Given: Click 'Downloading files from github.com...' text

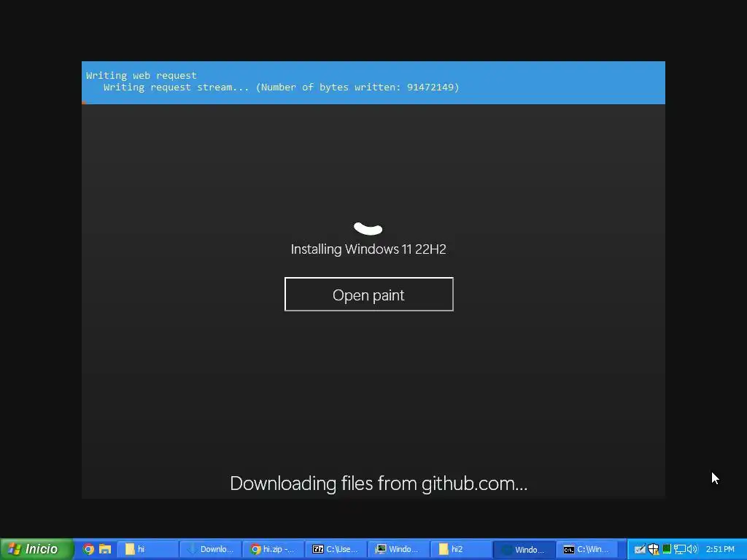Looking at the screenshot, I should coord(379,483).
